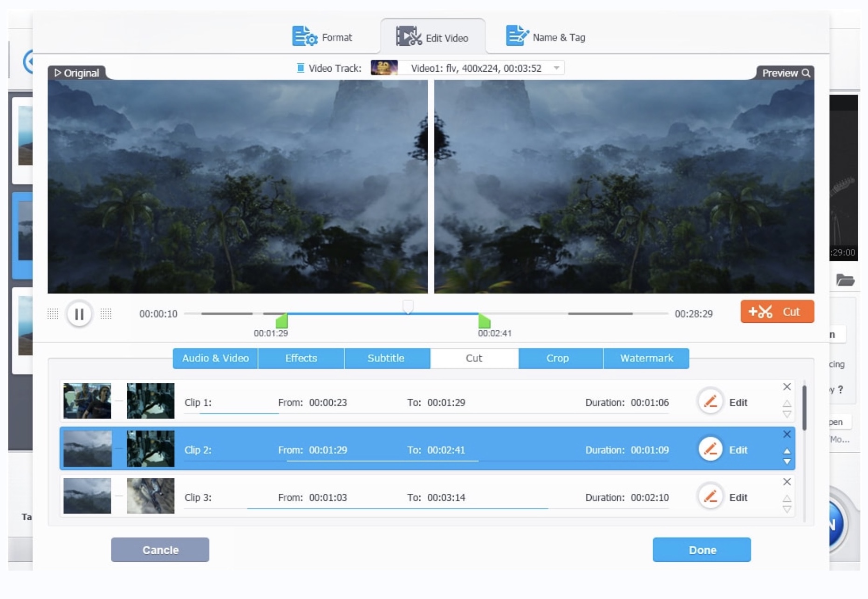Click Clip 2 duration 00:01:09
The image size is (868, 599).
(649, 450)
